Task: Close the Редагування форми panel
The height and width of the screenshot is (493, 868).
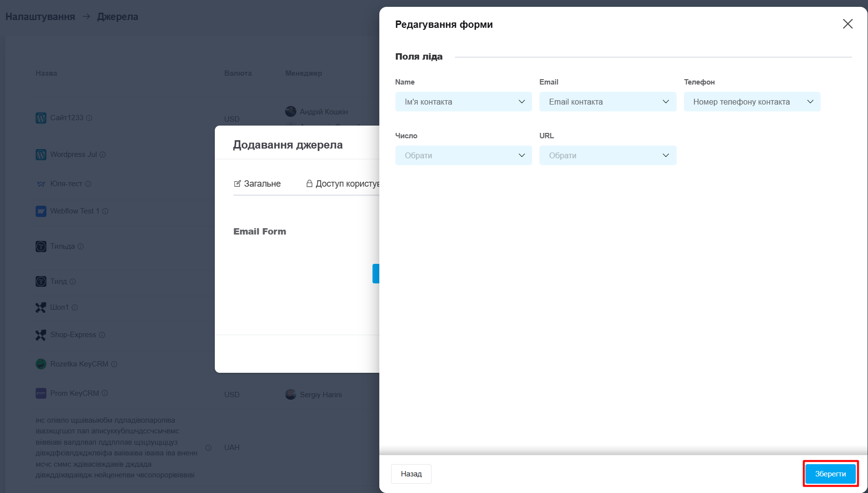Action: (x=847, y=24)
